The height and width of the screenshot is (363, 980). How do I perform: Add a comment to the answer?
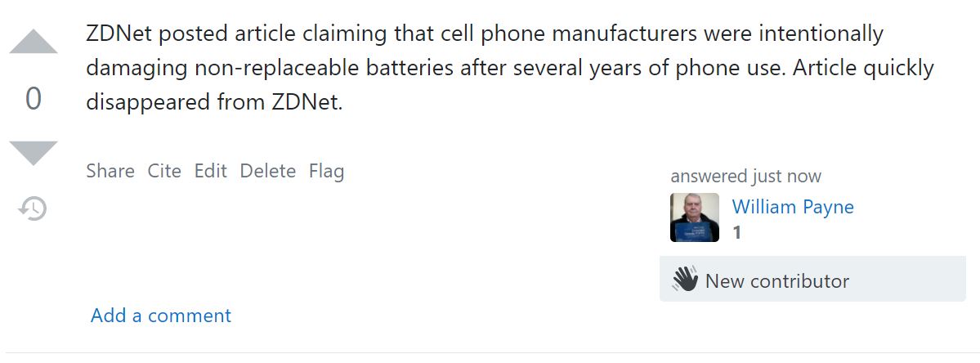[161, 315]
